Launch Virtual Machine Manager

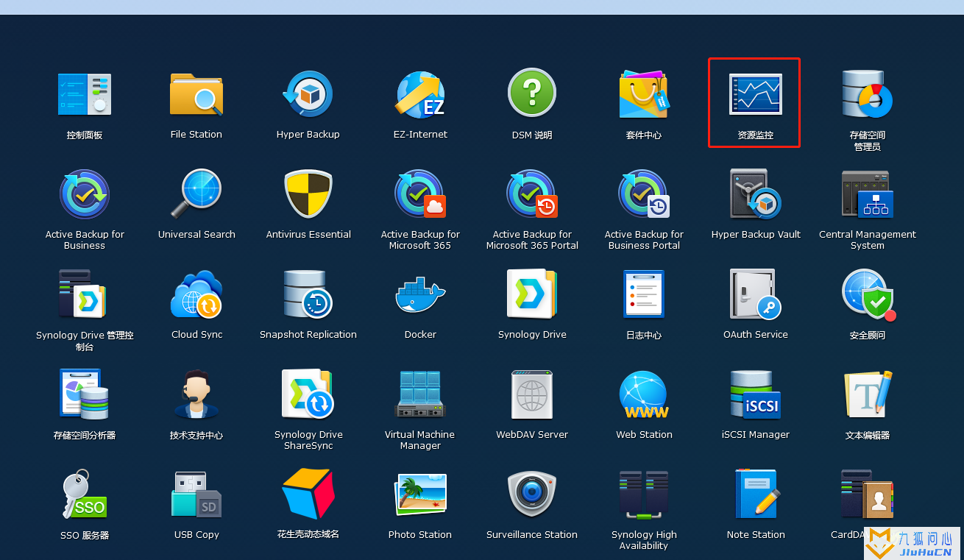420,394
